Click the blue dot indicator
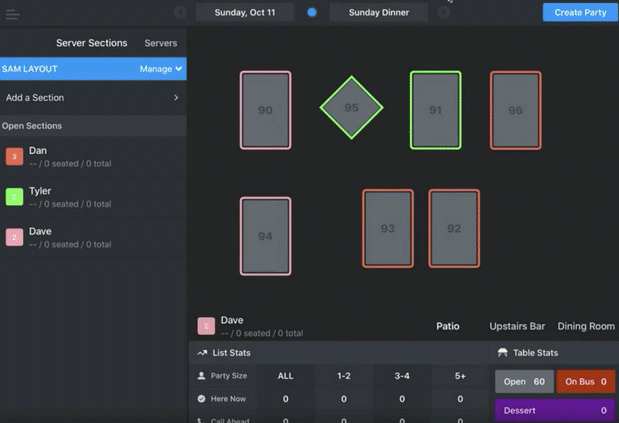Viewport: 619px width, 423px height. tap(312, 13)
